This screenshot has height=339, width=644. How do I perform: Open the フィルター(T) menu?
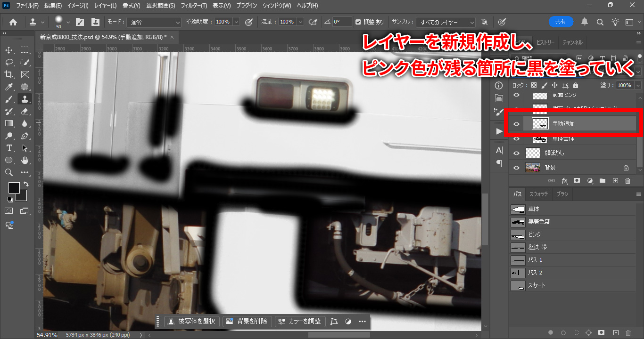[193, 6]
